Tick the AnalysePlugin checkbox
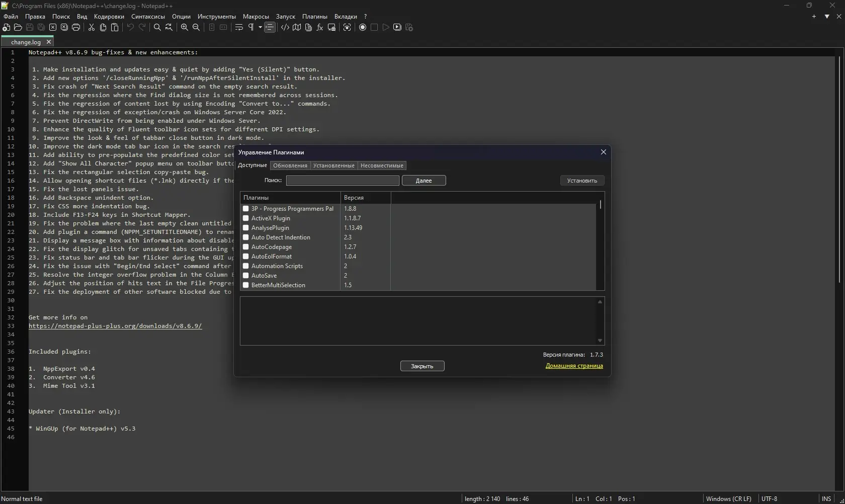The height and width of the screenshot is (504, 845). (246, 228)
